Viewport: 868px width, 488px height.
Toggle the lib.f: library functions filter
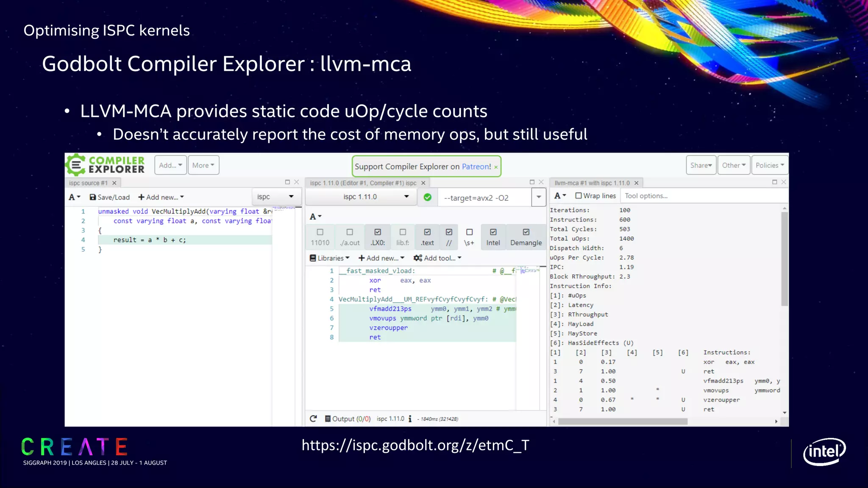coord(403,237)
